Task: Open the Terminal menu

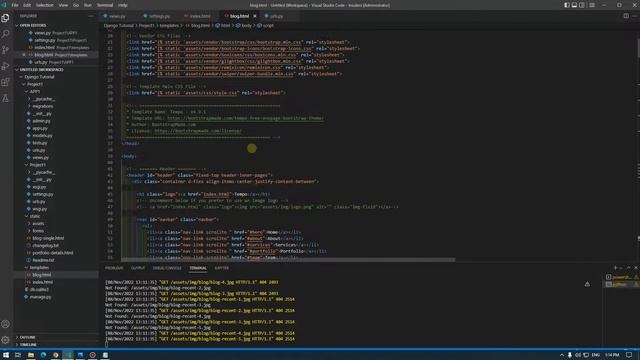Action: coord(105,5)
